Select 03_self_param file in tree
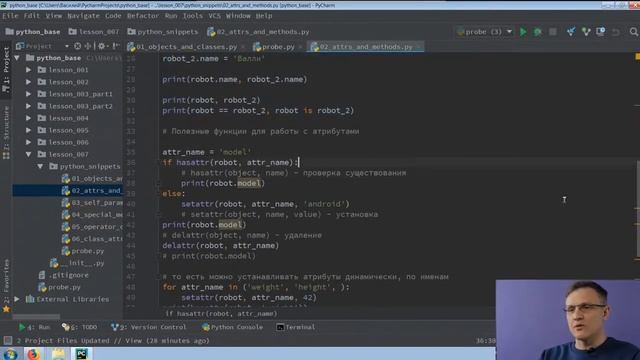 pyautogui.click(x=92, y=202)
